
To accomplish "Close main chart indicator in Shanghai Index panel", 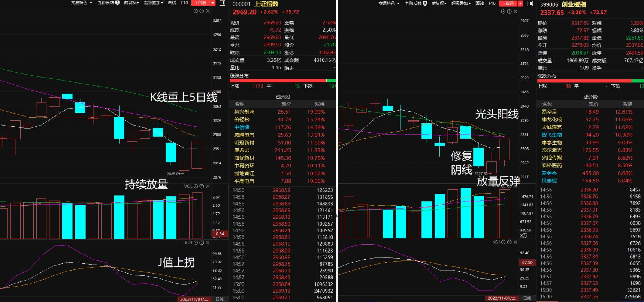I will pos(208,11).
